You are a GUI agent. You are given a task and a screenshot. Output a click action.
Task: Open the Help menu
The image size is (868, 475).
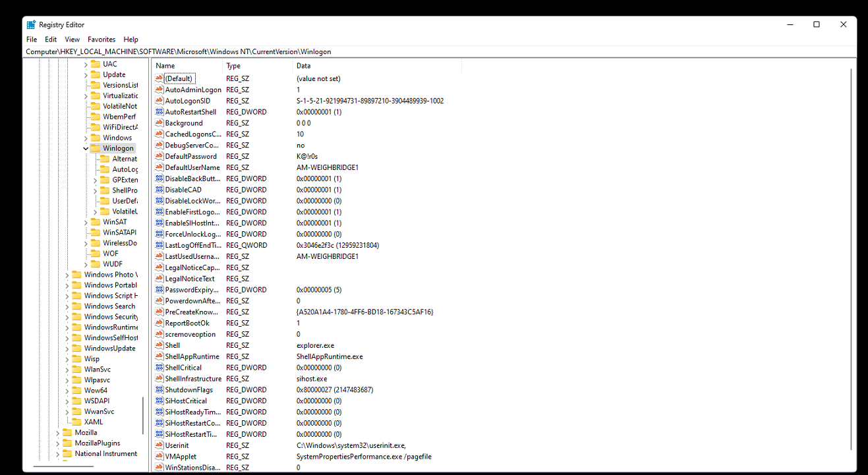click(131, 40)
